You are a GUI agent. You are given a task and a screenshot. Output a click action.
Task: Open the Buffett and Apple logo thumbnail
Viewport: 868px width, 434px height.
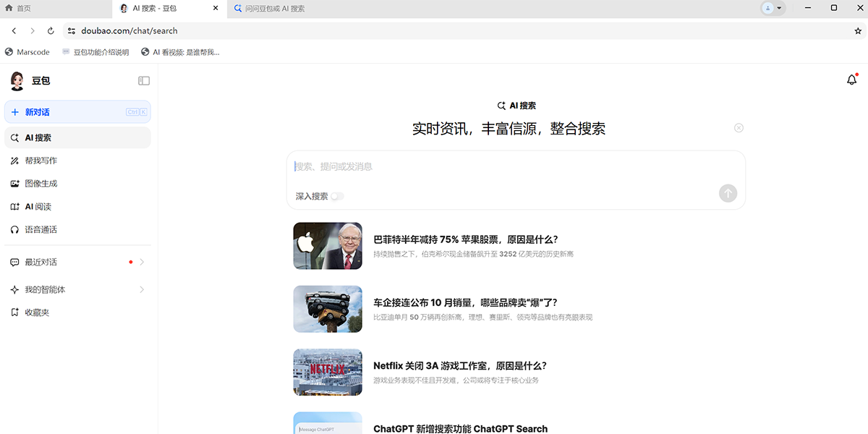point(328,246)
